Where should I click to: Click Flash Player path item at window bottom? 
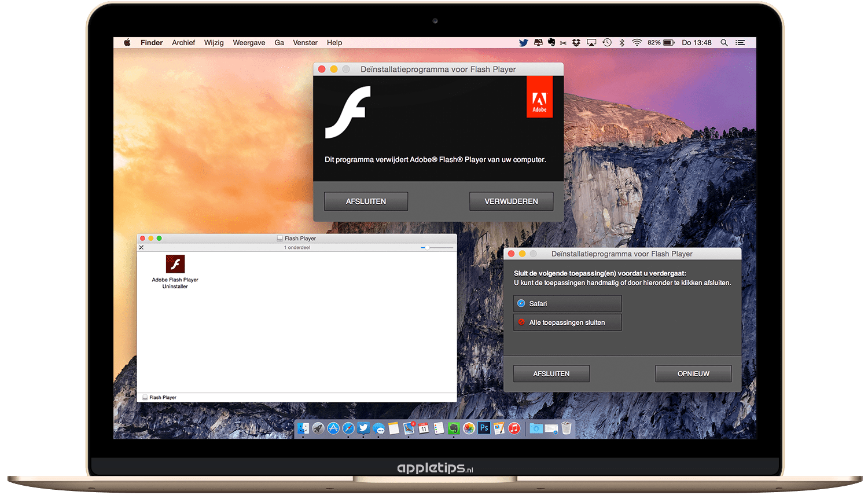point(160,397)
